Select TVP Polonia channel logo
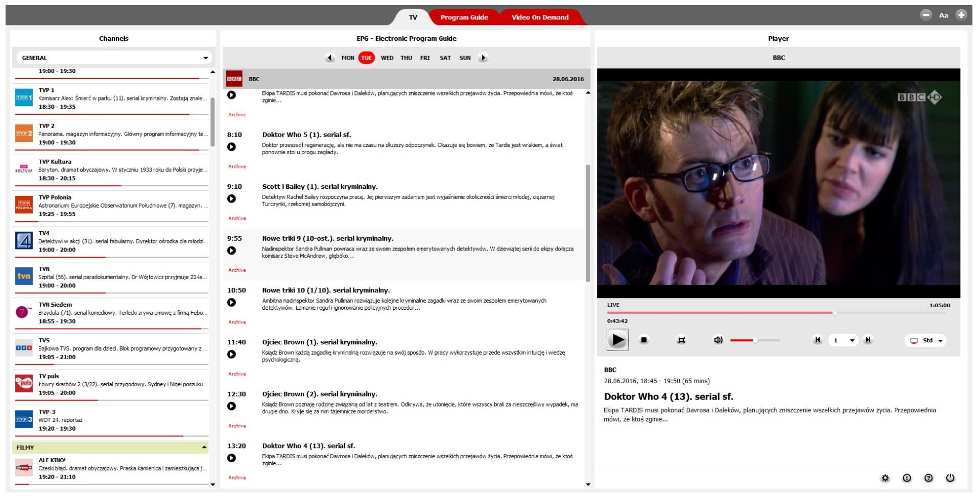Screen dimensions: 980x500 23,205
